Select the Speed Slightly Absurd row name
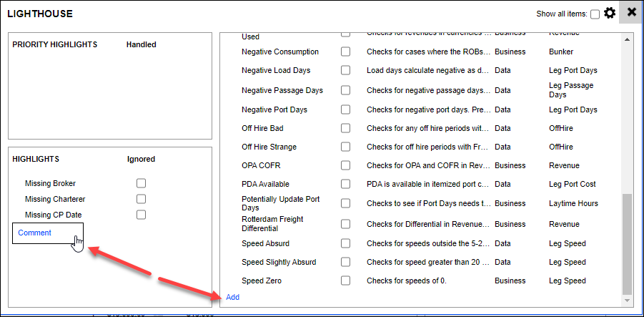 279,262
